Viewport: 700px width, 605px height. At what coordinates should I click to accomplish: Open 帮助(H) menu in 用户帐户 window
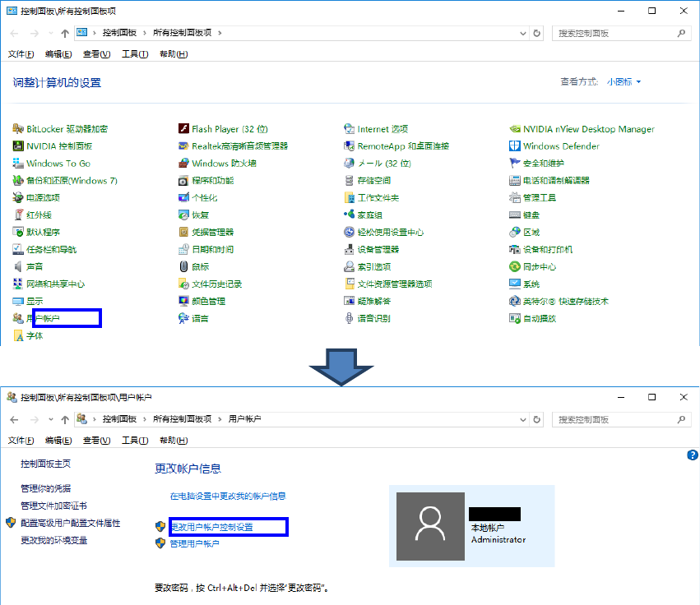coord(174,441)
